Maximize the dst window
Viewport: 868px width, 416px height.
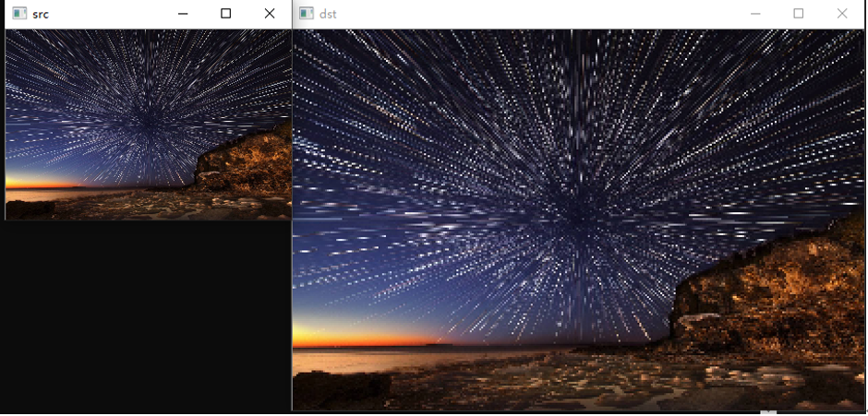point(798,13)
